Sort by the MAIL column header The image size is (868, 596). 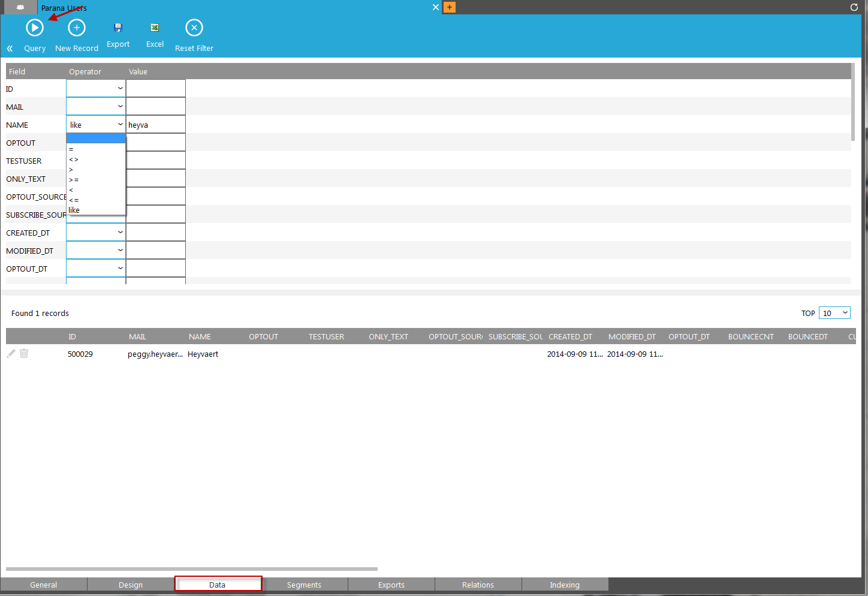137,337
